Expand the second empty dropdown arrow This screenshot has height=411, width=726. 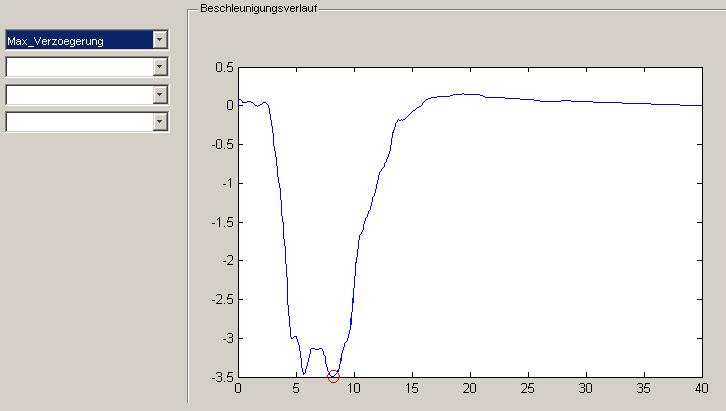click(159, 67)
